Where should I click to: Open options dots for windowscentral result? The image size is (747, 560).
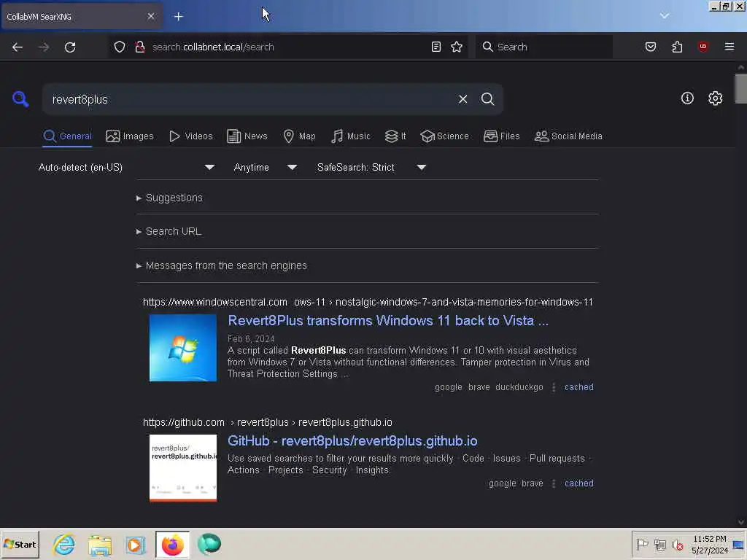tap(554, 387)
